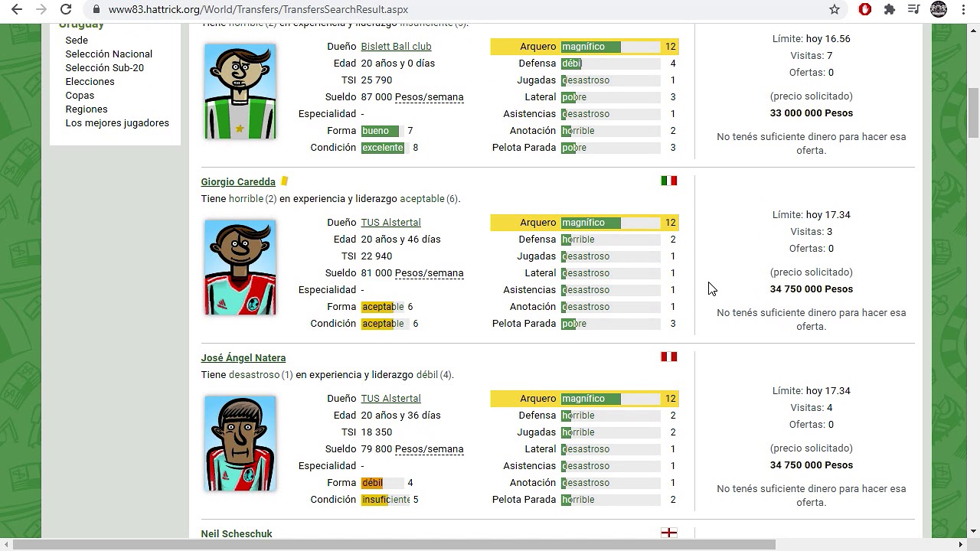Go back to the previous browser page
The width and height of the screenshot is (980, 551).
[16, 9]
